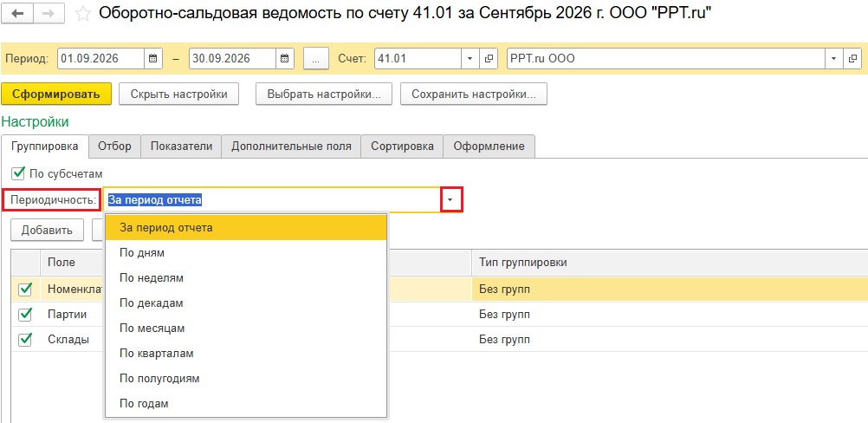This screenshot has width=868, height=423.
Task: Expand the Счет 41.01 dropdown arrow
Action: click(470, 58)
